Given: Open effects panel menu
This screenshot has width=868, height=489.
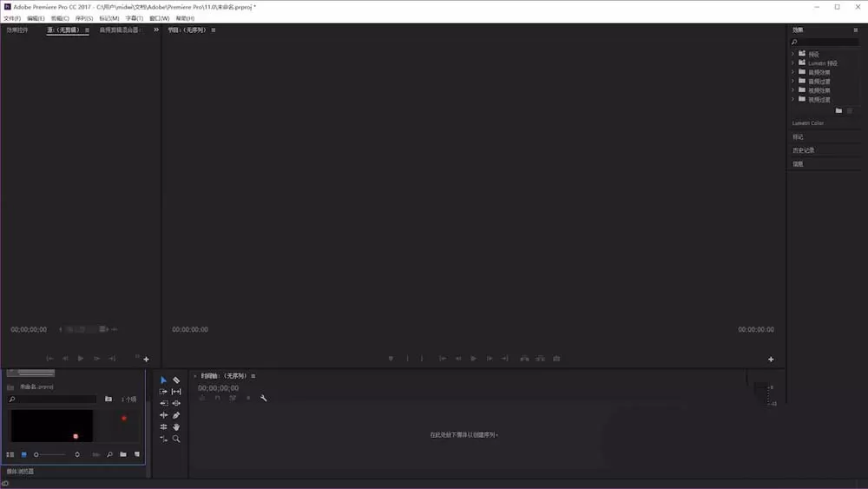Looking at the screenshot, I should [855, 30].
